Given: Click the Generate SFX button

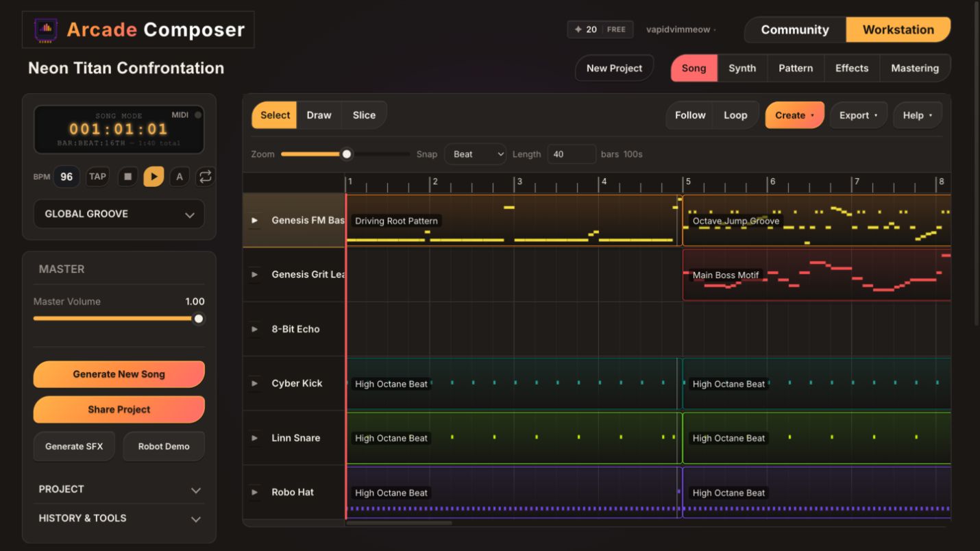Looking at the screenshot, I should pyautogui.click(x=74, y=446).
